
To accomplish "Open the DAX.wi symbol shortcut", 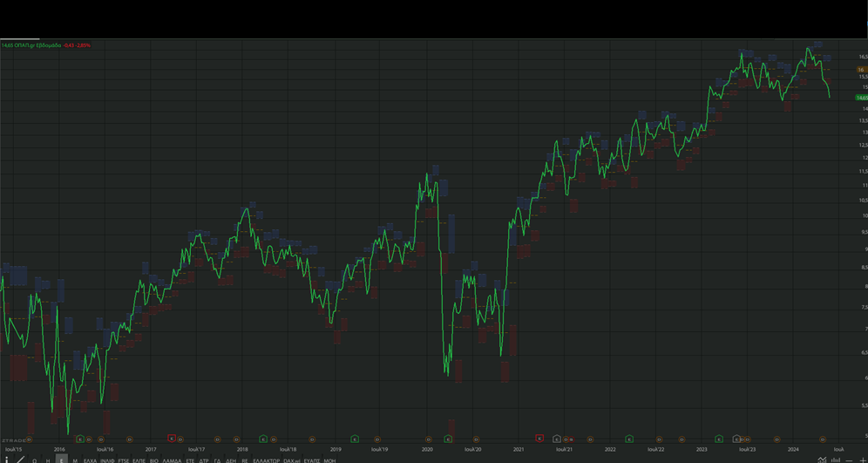I will pyautogui.click(x=292, y=460).
